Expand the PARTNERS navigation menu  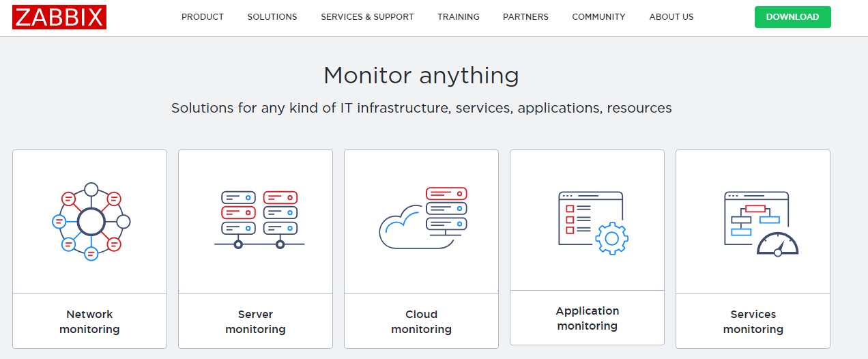click(x=525, y=17)
